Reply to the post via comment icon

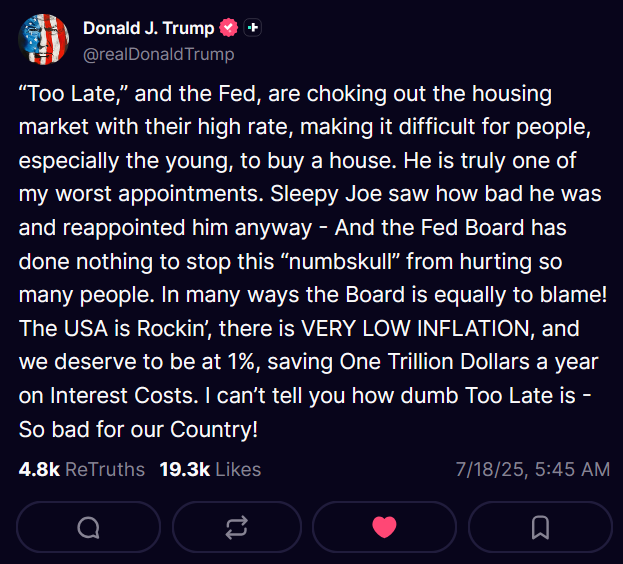coord(88,527)
